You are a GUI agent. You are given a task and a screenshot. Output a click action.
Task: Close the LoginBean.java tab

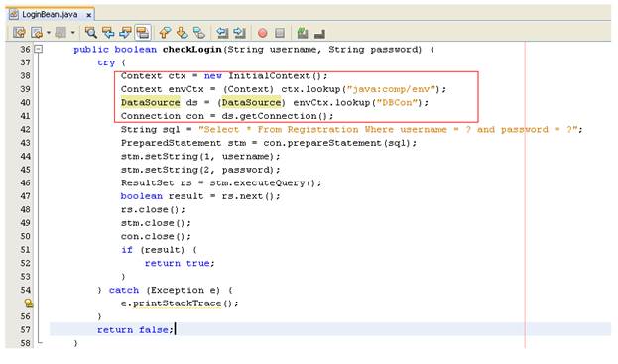(88, 15)
